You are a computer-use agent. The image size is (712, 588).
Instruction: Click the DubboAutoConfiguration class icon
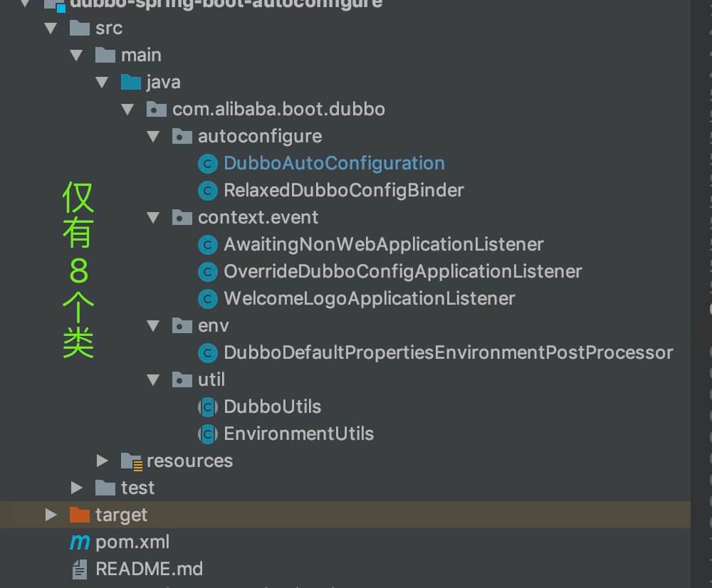click(207, 164)
